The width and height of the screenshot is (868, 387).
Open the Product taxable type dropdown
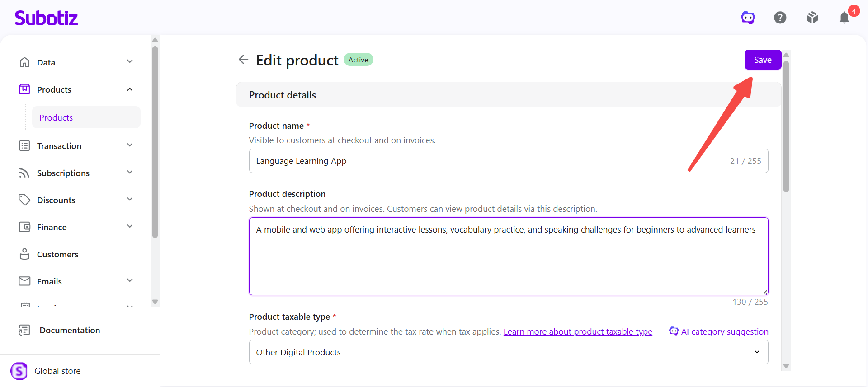pos(509,352)
